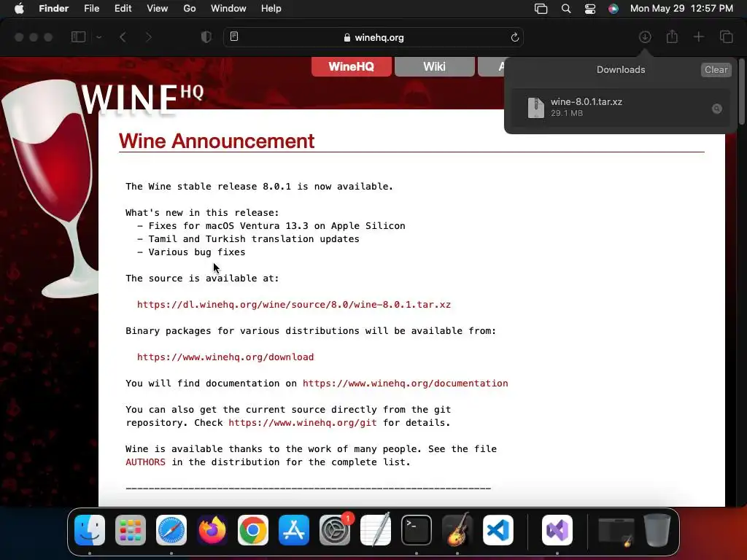Open the View menu

click(158, 9)
